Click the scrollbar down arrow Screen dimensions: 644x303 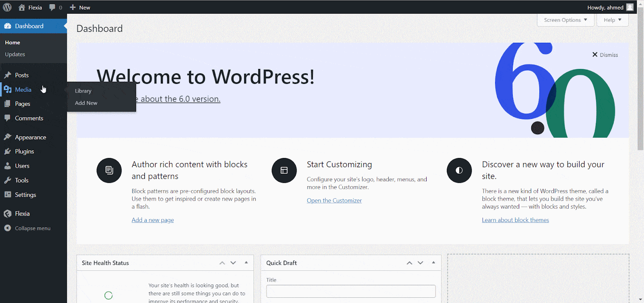click(x=640, y=300)
